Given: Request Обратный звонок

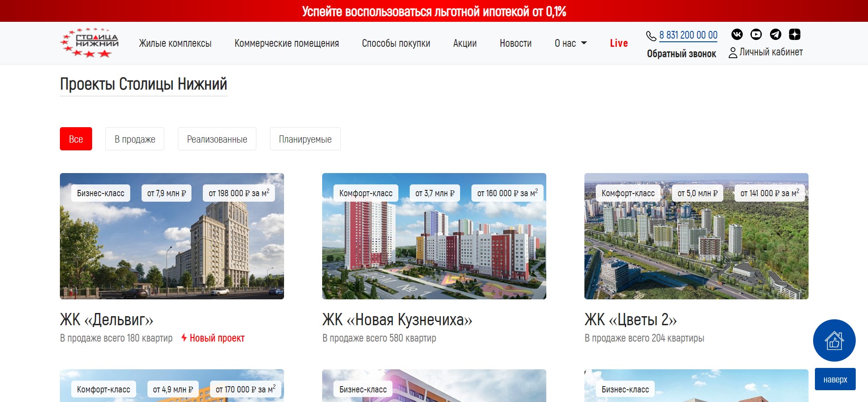Looking at the screenshot, I should coord(682,54).
